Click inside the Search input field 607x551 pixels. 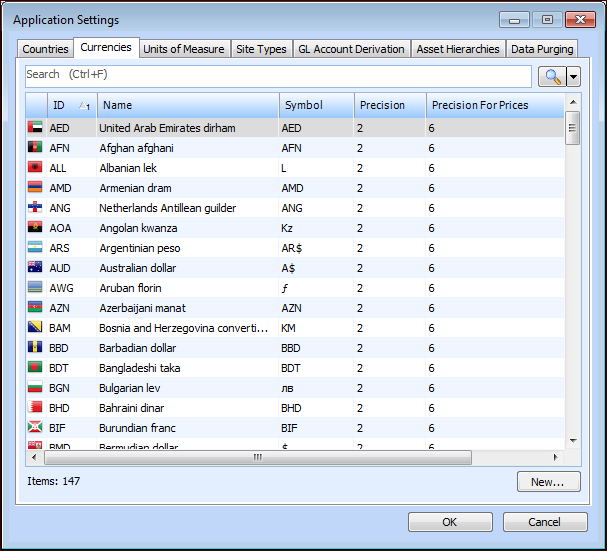coord(280,75)
